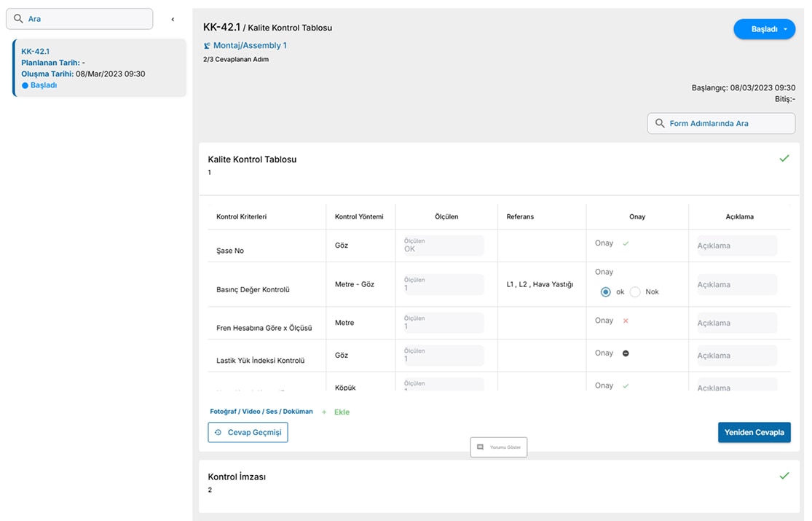Focus the Ara search box in sidebar

[79, 19]
